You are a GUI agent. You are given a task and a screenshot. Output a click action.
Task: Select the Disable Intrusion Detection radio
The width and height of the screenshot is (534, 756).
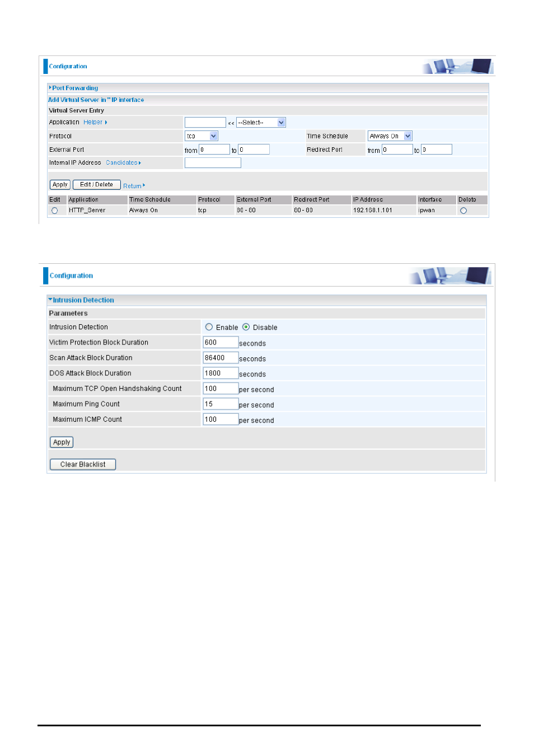pyautogui.click(x=246, y=327)
